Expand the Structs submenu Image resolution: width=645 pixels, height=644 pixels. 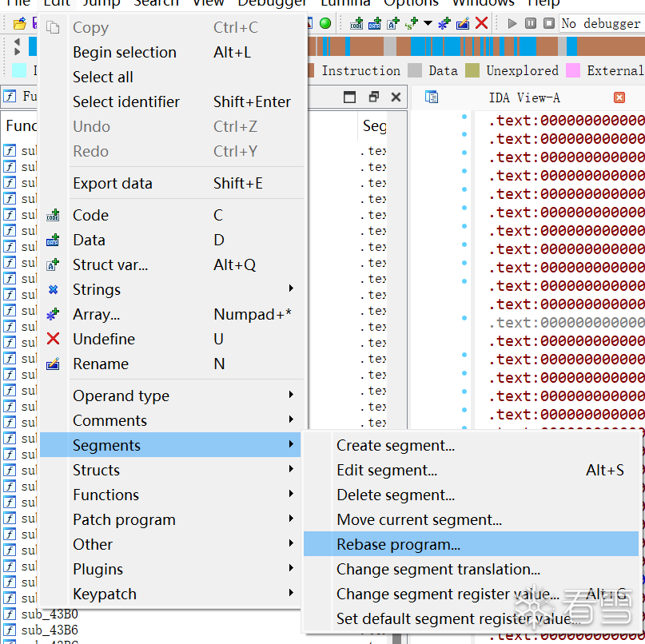pos(172,470)
